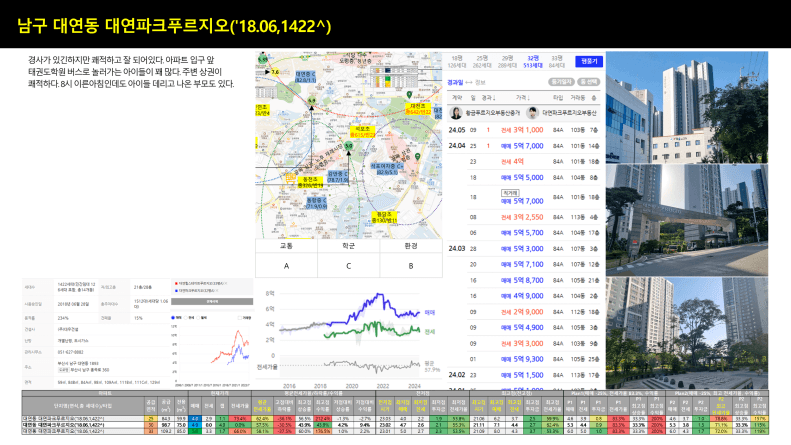Toggle the 거래량 checkbox in the small chart
Image resolution: width=791 pixels, height=445 pixels.
pyautogui.click(x=239, y=318)
